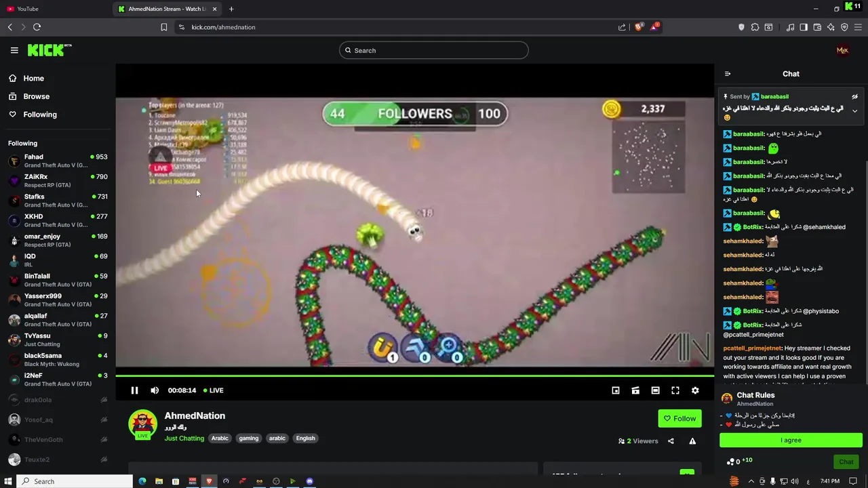
Task: Open Brave Shields lion icon
Action: click(x=638, y=27)
